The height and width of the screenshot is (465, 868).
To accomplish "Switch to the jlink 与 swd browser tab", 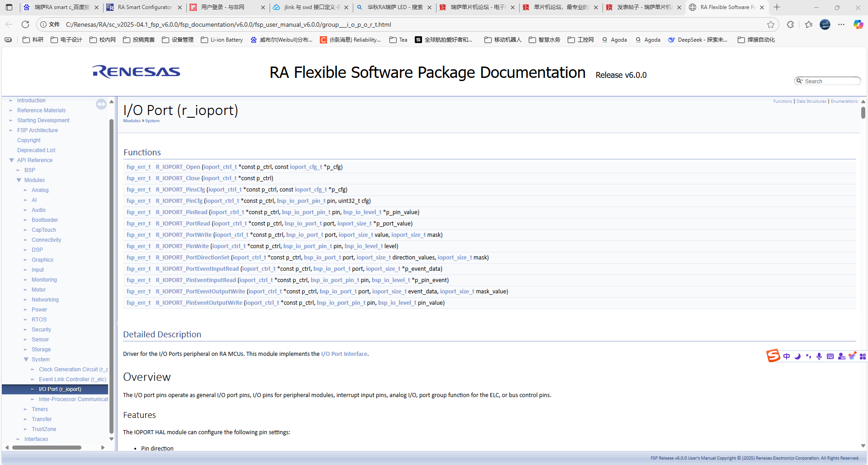I will [x=311, y=7].
